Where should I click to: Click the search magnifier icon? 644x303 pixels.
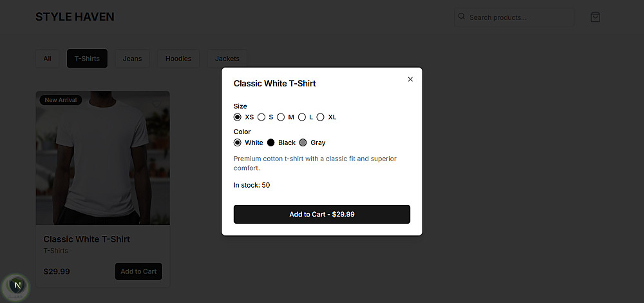click(462, 17)
